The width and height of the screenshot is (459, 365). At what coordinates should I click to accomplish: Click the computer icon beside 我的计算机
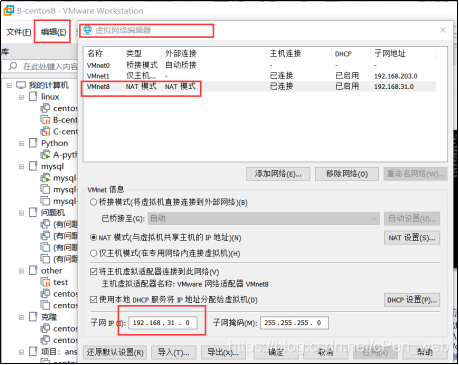21,85
